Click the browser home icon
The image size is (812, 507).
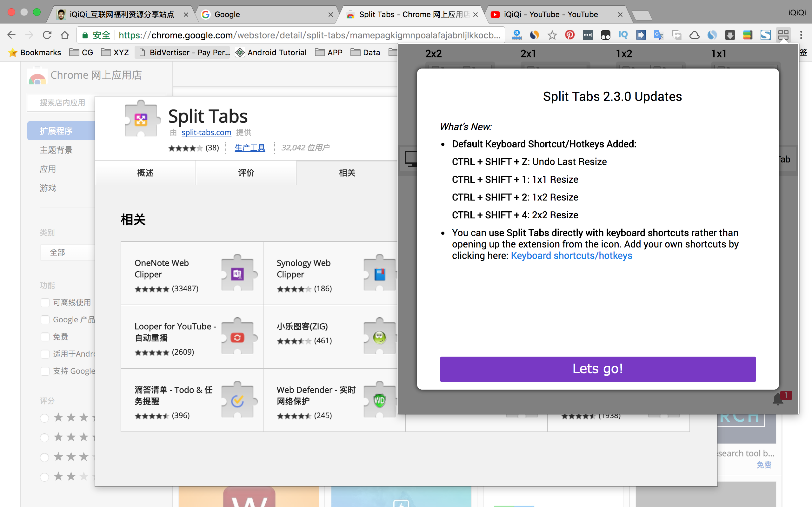65,35
